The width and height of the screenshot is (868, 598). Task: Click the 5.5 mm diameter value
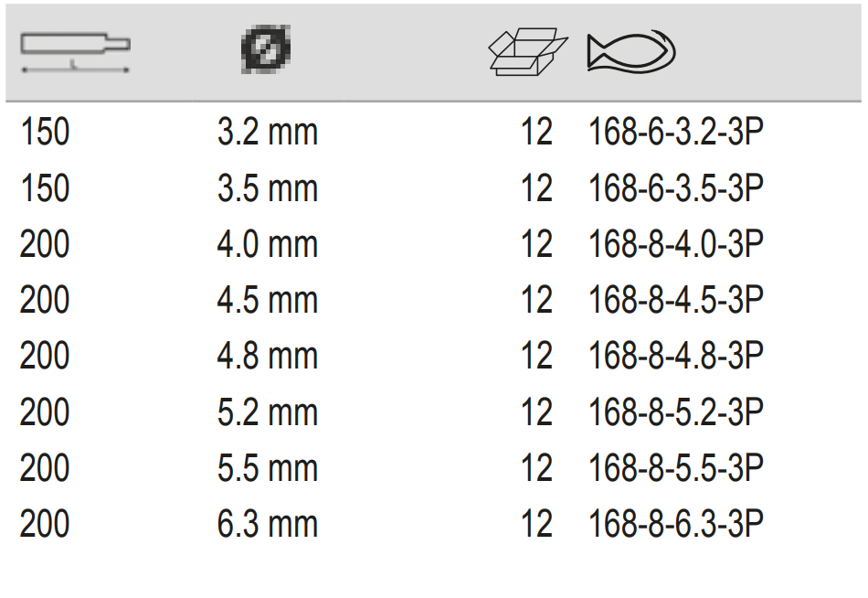tap(267, 468)
